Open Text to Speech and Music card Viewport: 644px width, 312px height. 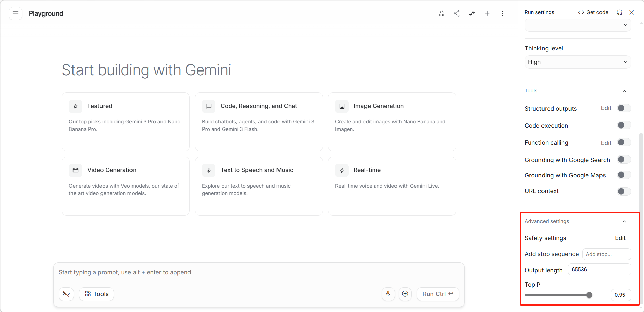click(259, 186)
